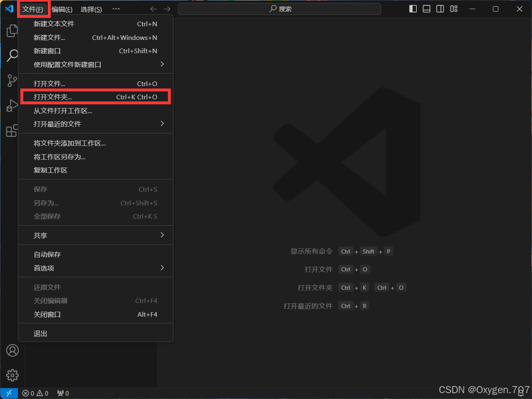Click the VS Code logo in title bar
The height and width of the screenshot is (399, 532).
(x=9, y=9)
